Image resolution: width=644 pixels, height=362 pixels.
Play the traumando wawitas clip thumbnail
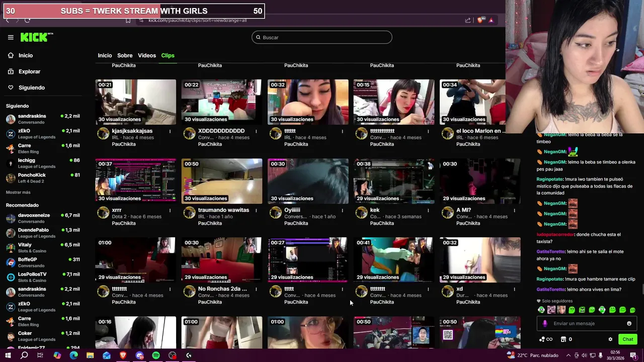[x=222, y=181]
